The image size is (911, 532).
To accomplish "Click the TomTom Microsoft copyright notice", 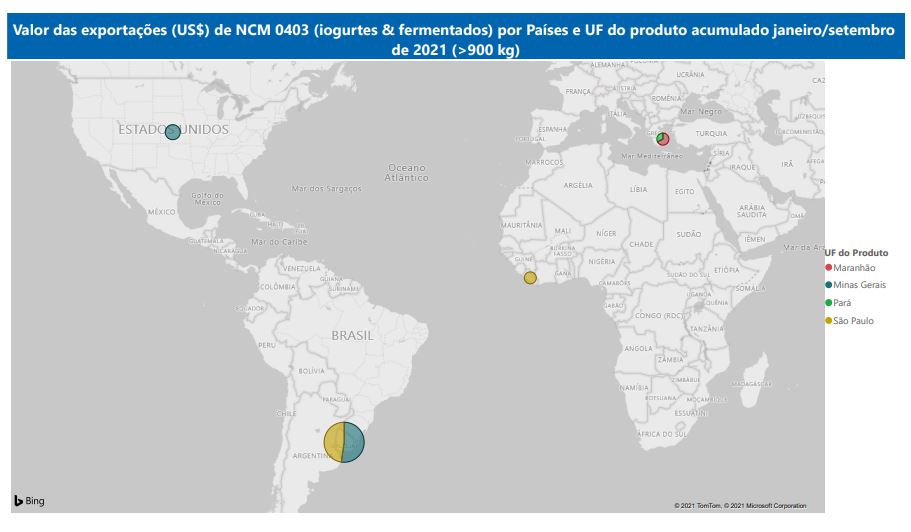I will click(x=740, y=505).
